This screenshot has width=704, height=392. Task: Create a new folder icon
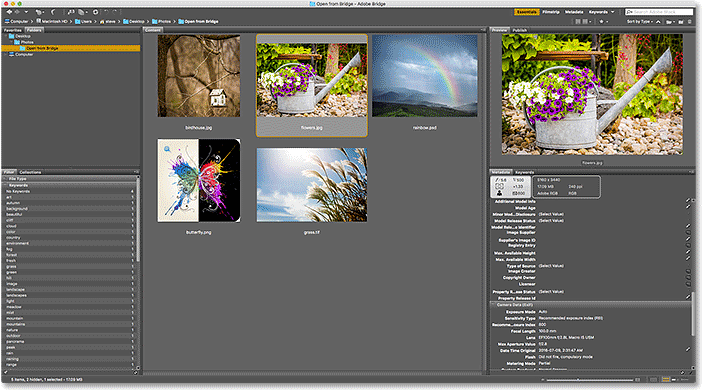point(681,22)
